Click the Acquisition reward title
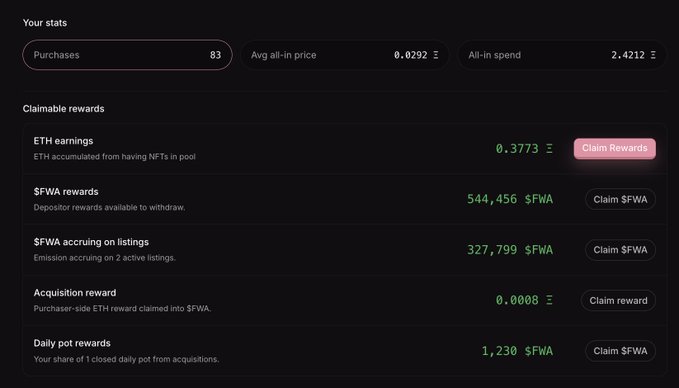 [75, 293]
